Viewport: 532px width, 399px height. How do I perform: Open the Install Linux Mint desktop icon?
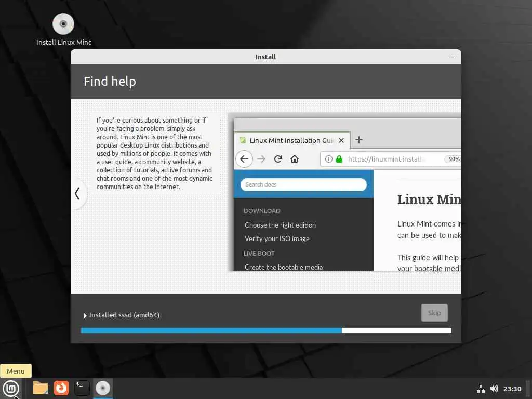click(63, 30)
